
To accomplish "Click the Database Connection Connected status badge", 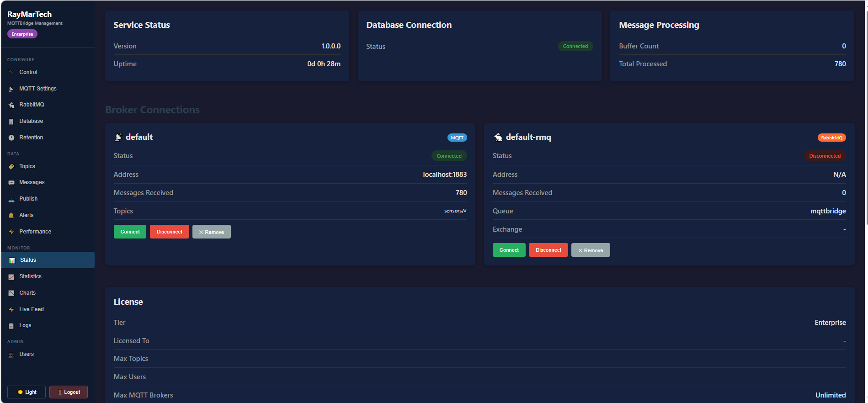I will point(575,46).
